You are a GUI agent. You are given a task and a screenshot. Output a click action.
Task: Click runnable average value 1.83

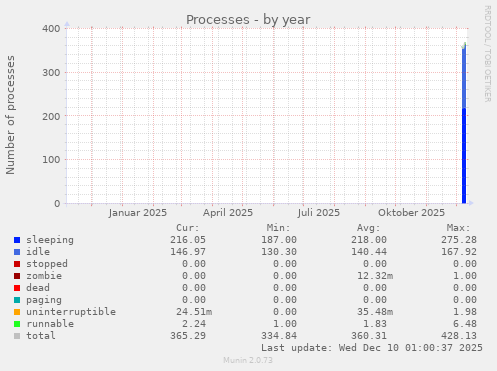(x=375, y=324)
